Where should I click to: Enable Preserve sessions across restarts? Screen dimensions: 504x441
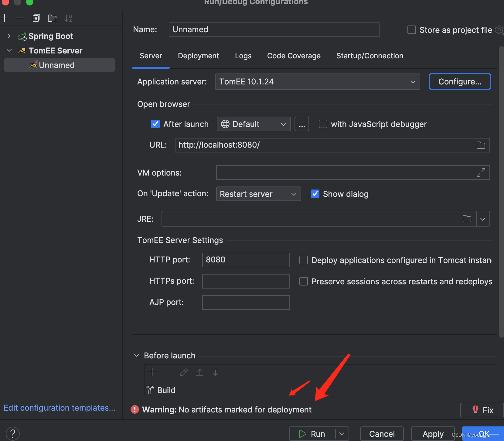[304, 281]
